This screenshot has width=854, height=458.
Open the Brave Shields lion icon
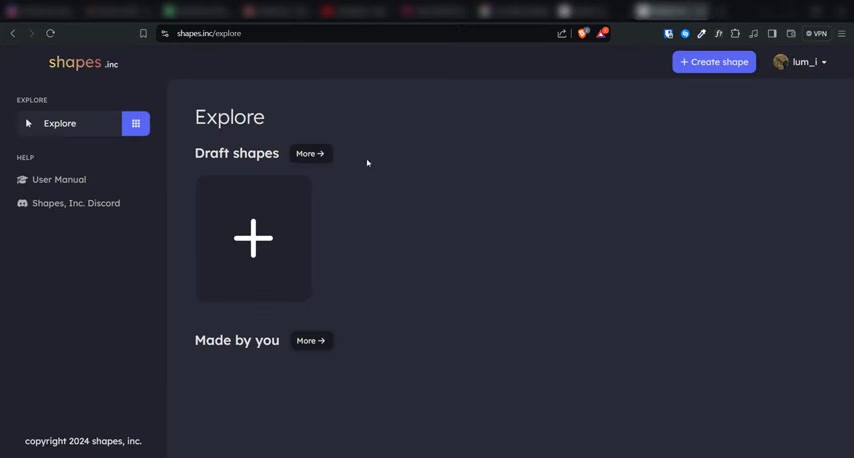(583, 33)
